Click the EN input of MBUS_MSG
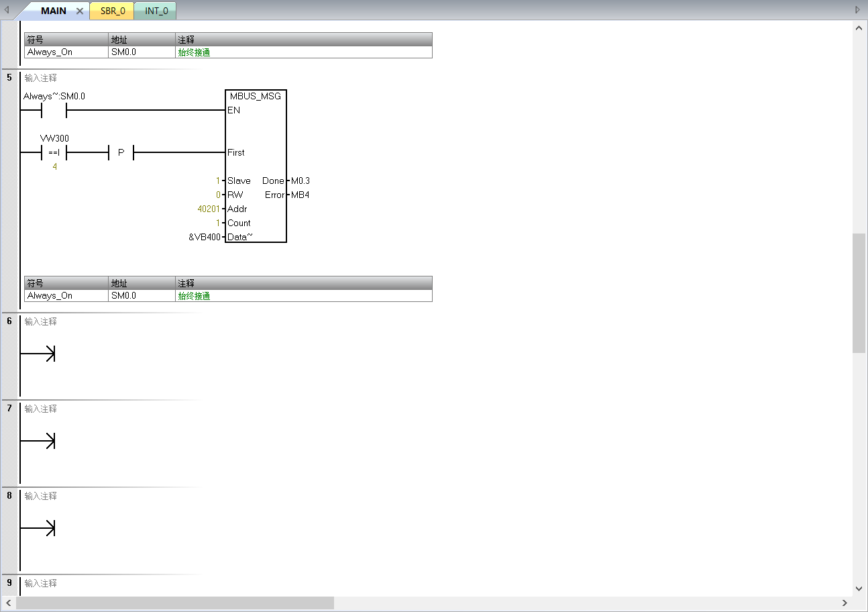The height and width of the screenshot is (612, 868). [x=233, y=110]
